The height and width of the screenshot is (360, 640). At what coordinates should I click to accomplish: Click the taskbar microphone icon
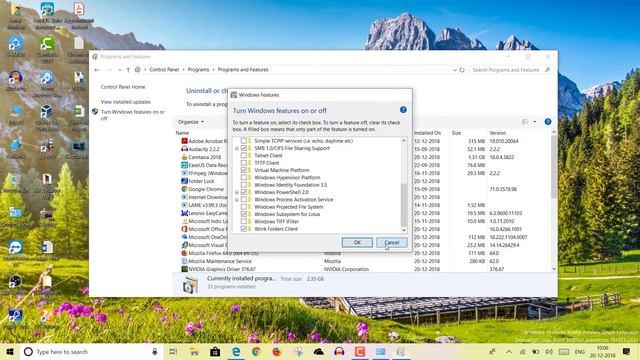click(x=155, y=351)
